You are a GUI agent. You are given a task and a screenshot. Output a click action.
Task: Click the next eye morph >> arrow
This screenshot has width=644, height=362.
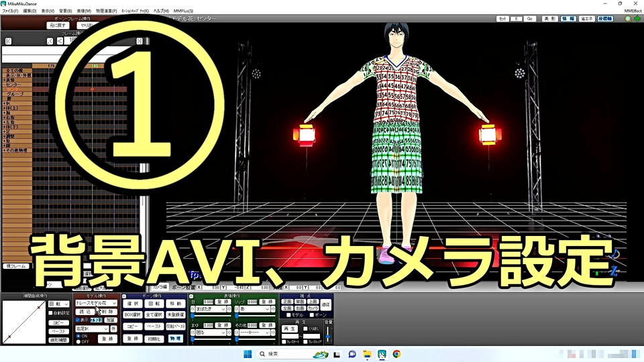click(x=229, y=309)
